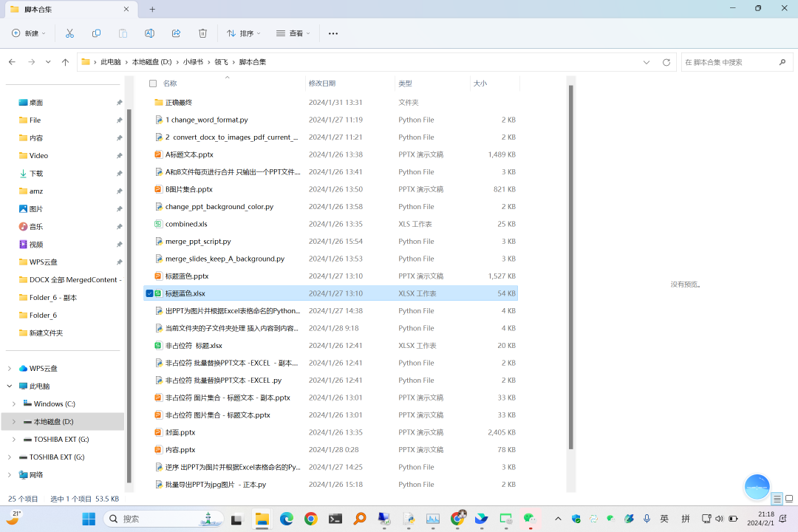The width and height of the screenshot is (798, 532).
Task: Toggle the select-all checkbox in header
Action: (153, 83)
